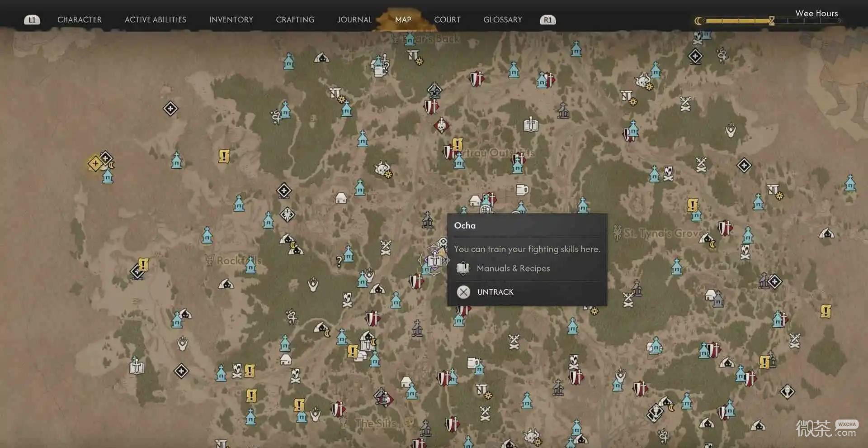Viewport: 868px width, 448px height.
Task: Click the text 'You can train your fighting skills here.'
Action: click(527, 249)
